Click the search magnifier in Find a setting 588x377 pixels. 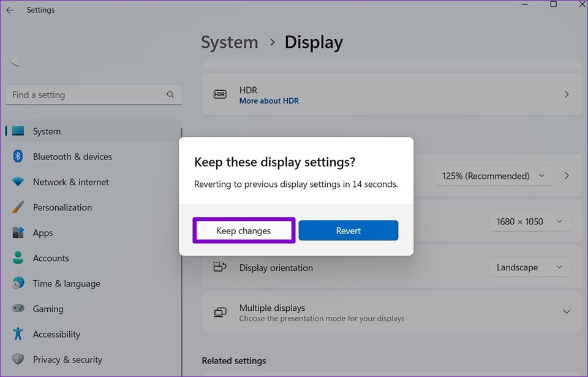click(x=170, y=94)
